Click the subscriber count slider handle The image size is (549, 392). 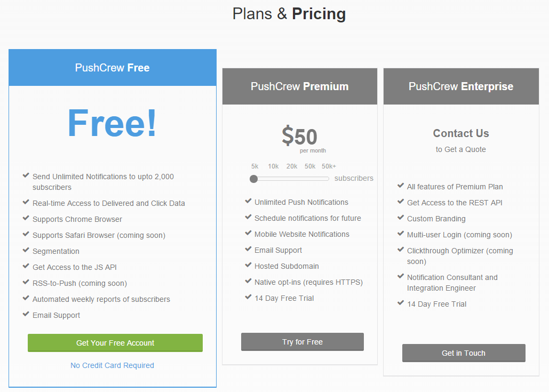click(x=254, y=179)
